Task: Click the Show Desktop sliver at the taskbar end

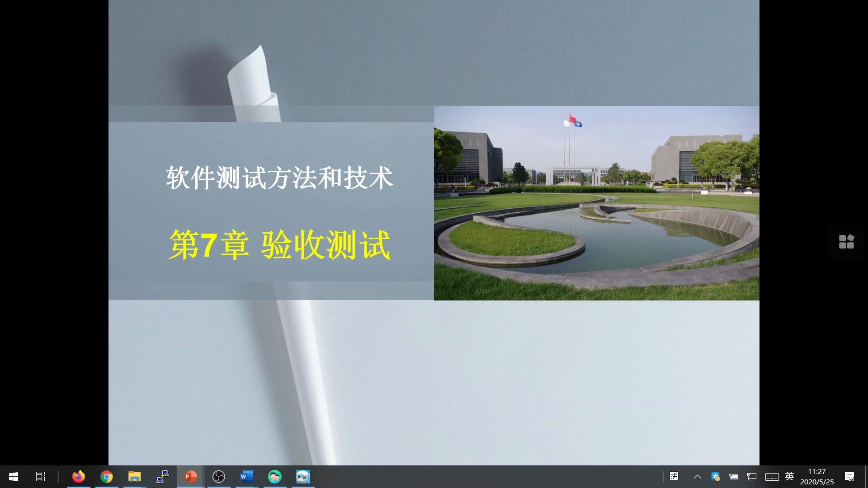Action: click(x=866, y=477)
